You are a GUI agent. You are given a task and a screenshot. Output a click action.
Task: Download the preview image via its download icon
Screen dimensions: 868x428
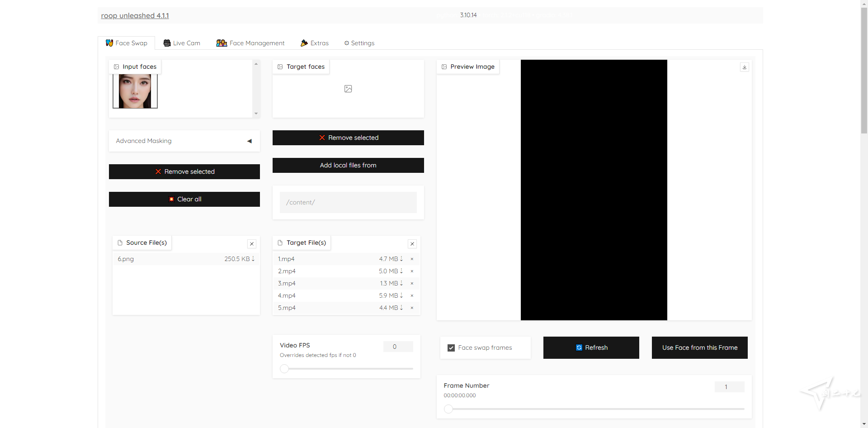click(x=744, y=67)
